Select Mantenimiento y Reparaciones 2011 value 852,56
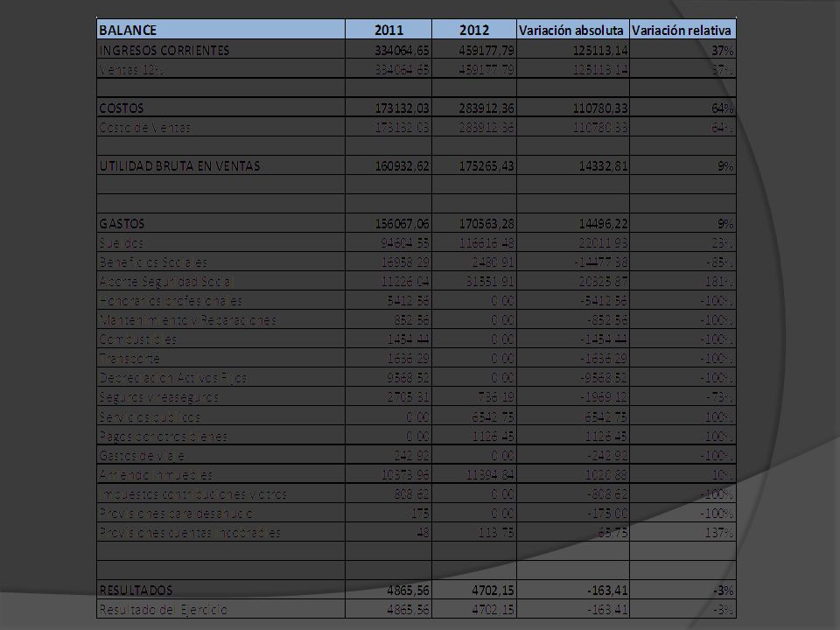The width and height of the screenshot is (840, 630). coord(411,320)
